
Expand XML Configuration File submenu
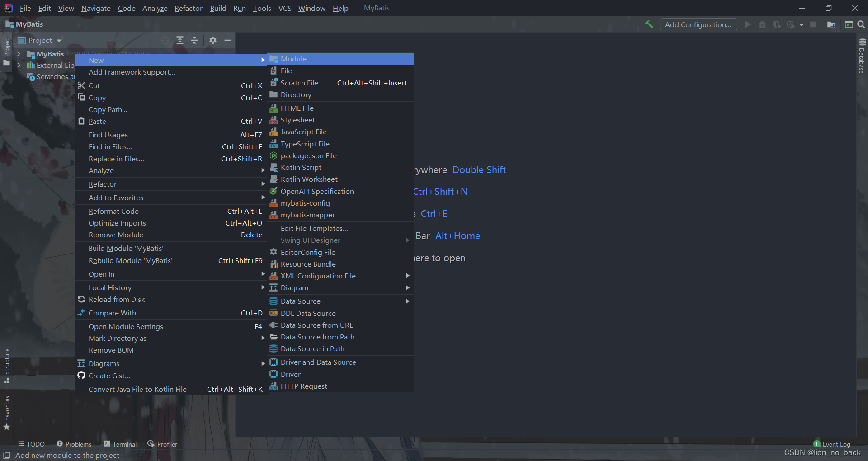341,276
